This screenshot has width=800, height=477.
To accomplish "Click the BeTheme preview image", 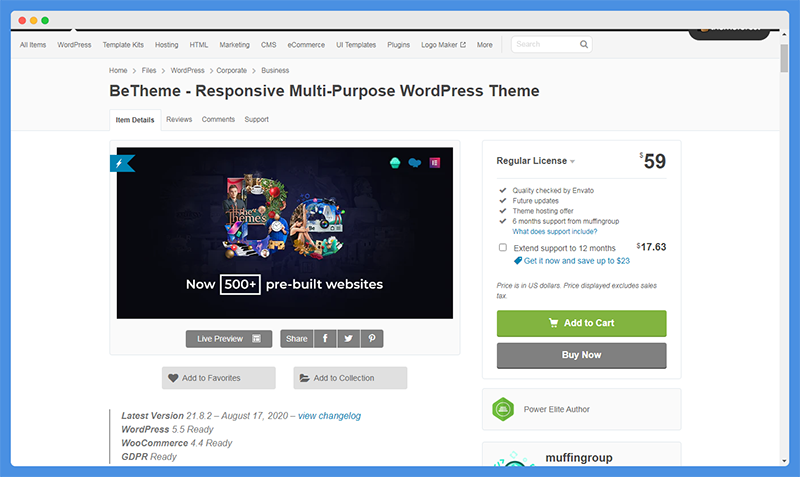I will point(285,233).
